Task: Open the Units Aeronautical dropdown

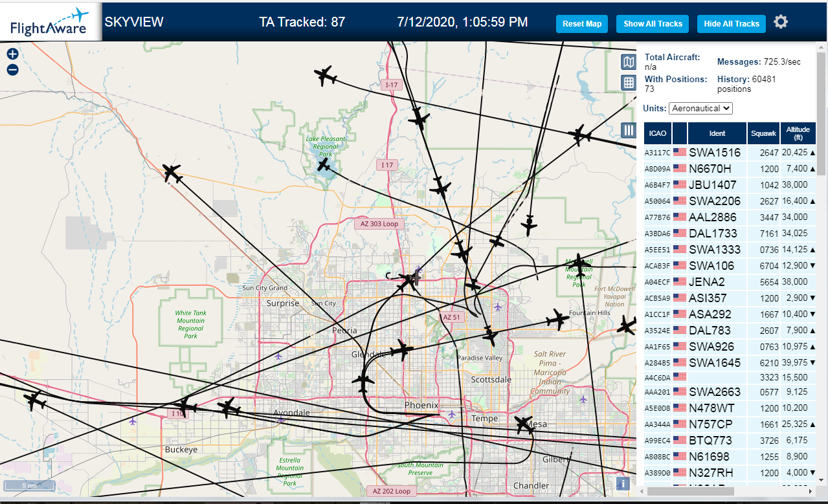Action: (700, 108)
